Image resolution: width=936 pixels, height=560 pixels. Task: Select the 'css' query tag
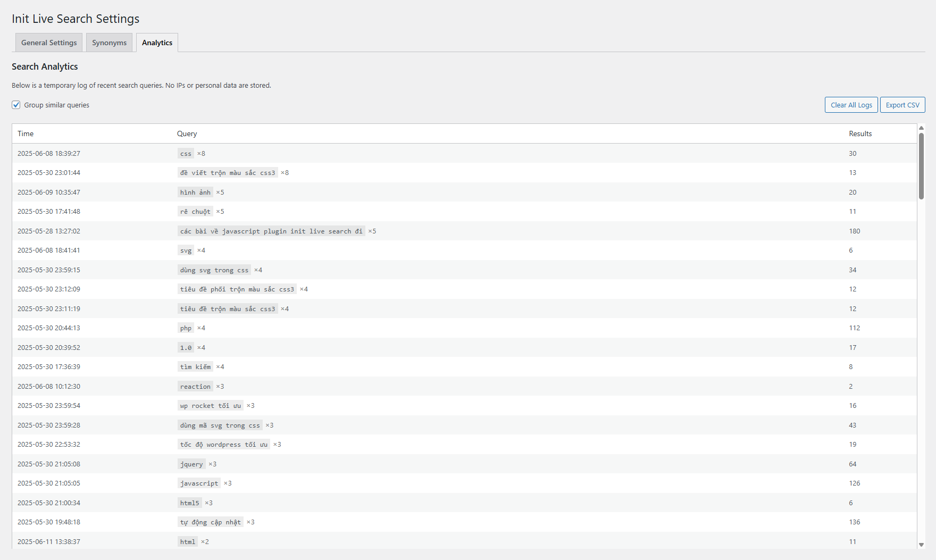tap(186, 154)
